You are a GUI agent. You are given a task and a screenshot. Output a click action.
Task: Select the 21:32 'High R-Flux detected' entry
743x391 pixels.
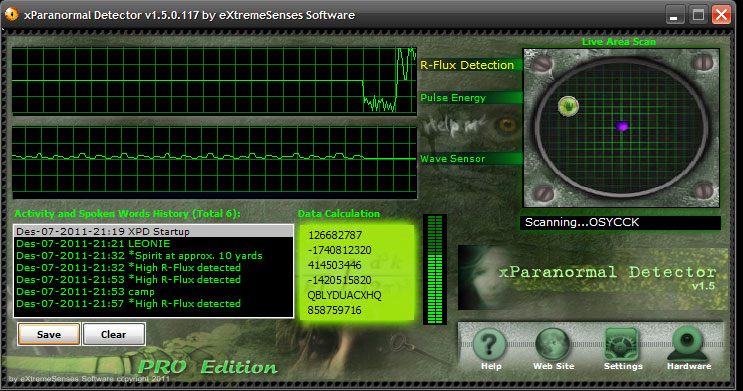click(154, 267)
